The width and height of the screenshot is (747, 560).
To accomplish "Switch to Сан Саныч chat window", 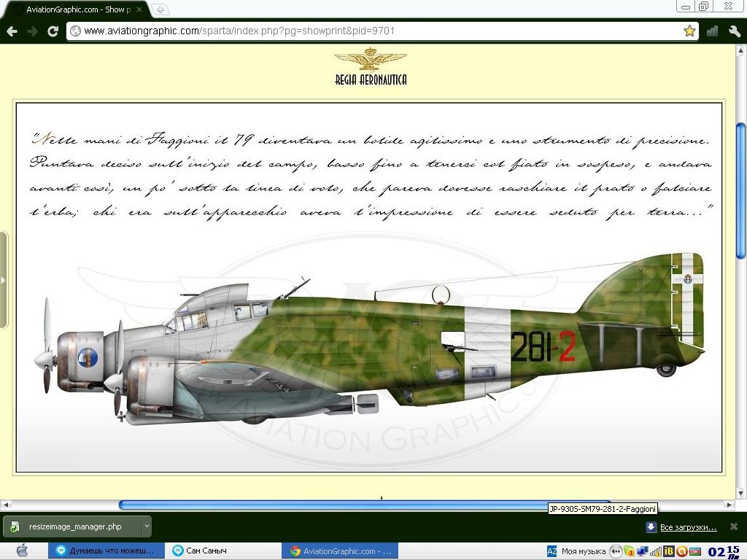I will 223,551.
